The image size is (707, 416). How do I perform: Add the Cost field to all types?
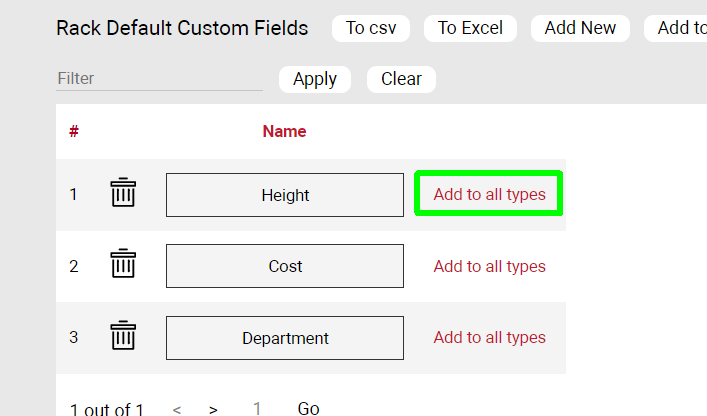click(x=489, y=266)
